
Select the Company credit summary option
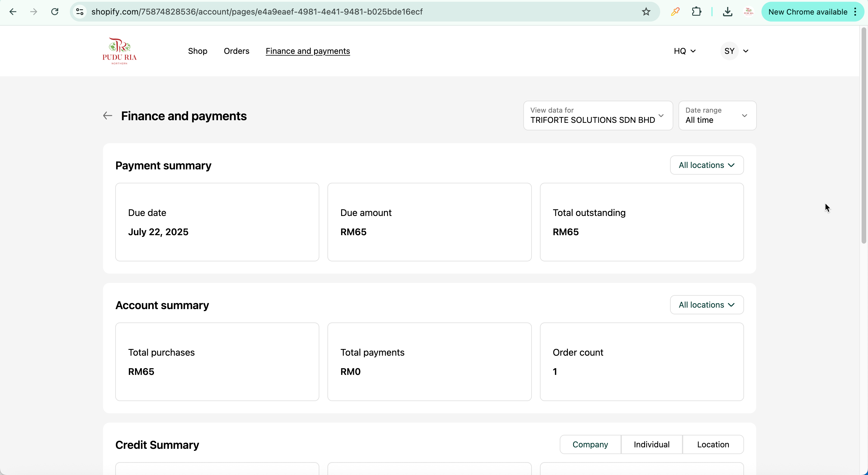tap(590, 444)
